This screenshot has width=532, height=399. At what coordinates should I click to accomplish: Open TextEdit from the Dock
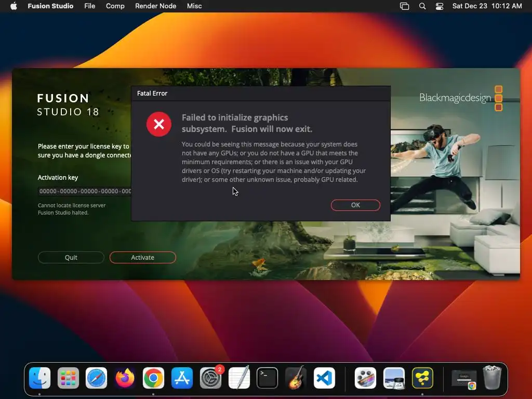[x=239, y=378]
